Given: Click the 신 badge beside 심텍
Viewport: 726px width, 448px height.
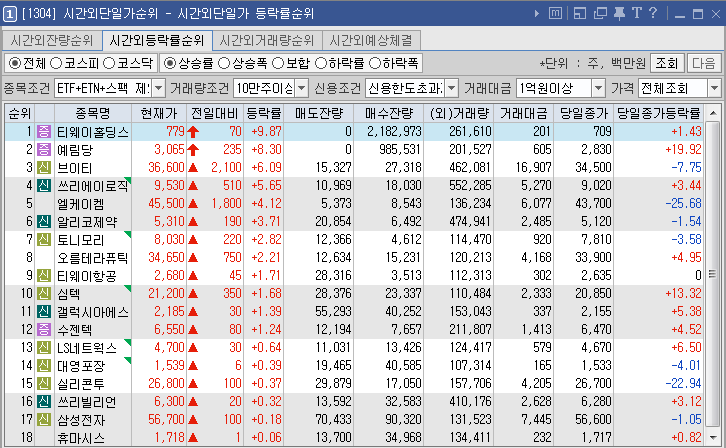Looking at the screenshot, I should click(44, 293).
